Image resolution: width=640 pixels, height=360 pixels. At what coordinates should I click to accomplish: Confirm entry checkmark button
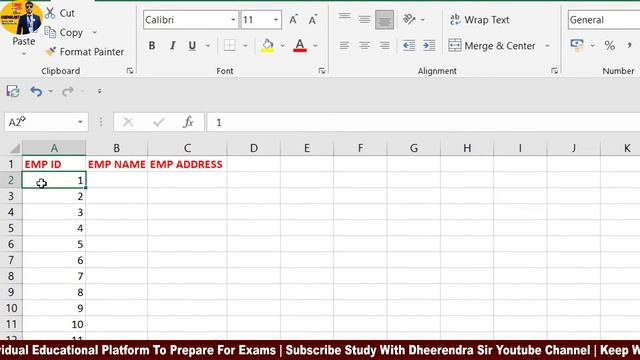pyautogui.click(x=159, y=122)
